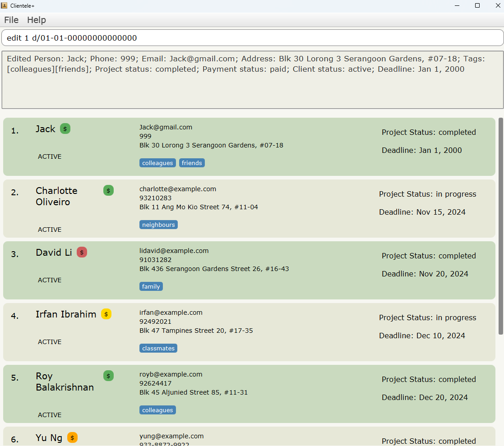Click Deadline: Nov 20, 2024
Image resolution: width=504 pixels, height=446 pixels.
[x=425, y=274]
